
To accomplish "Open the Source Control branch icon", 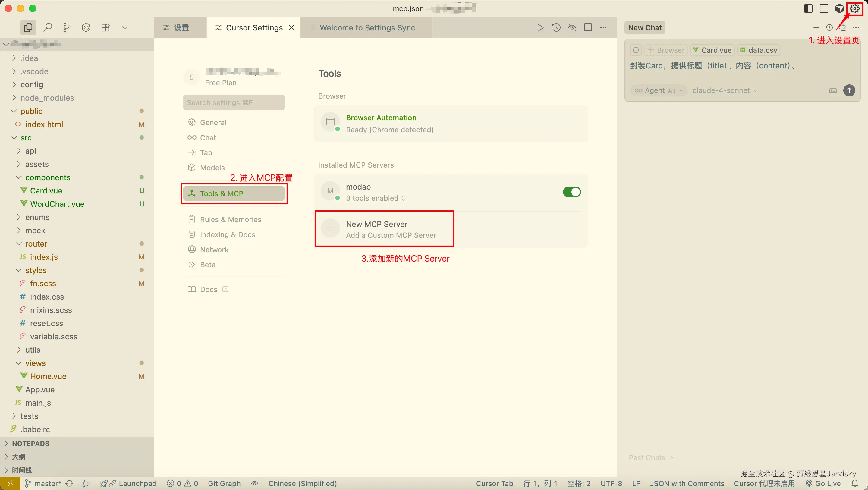I will pos(67,27).
